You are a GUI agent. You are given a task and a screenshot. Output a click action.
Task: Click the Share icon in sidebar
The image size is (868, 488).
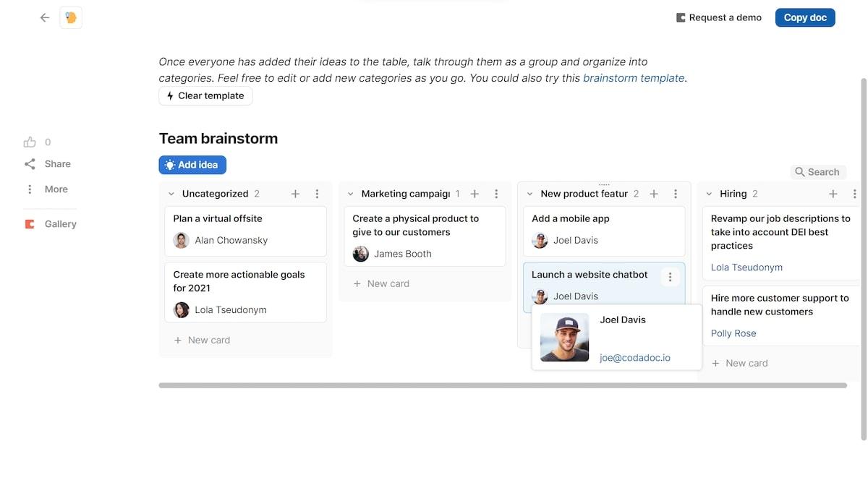pyautogui.click(x=30, y=164)
